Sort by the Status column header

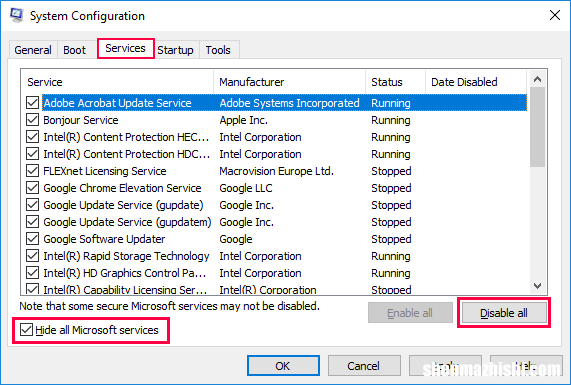[x=395, y=82]
